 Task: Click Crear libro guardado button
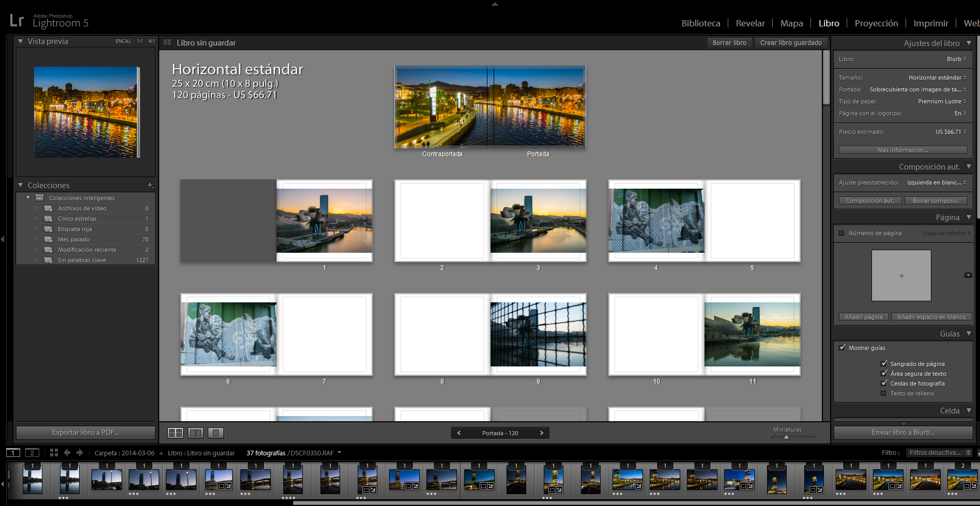pyautogui.click(x=790, y=42)
